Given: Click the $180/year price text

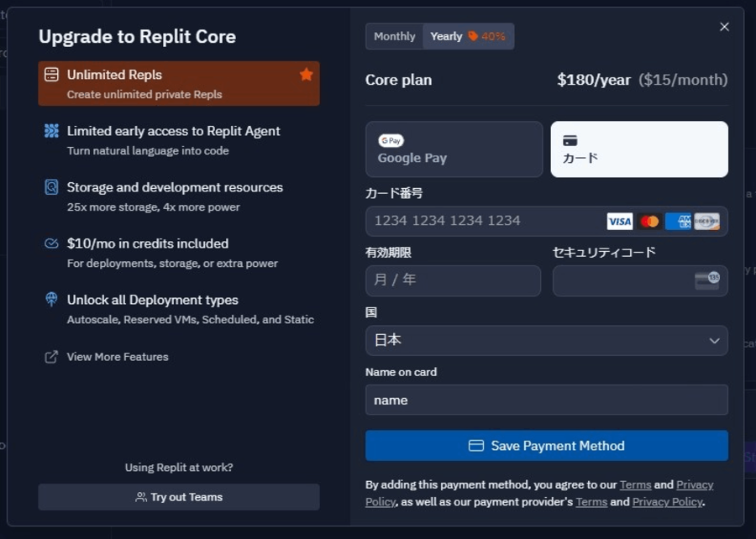Looking at the screenshot, I should pos(594,80).
